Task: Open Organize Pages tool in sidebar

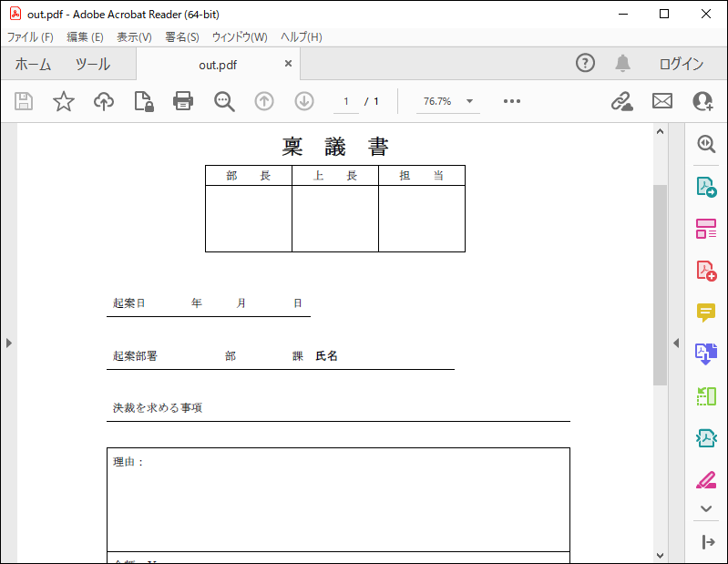Action: coord(706,396)
